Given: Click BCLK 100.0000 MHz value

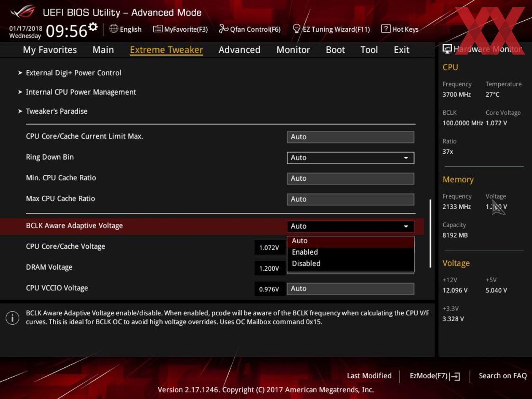Looking at the screenshot, I should pyautogui.click(x=463, y=123).
